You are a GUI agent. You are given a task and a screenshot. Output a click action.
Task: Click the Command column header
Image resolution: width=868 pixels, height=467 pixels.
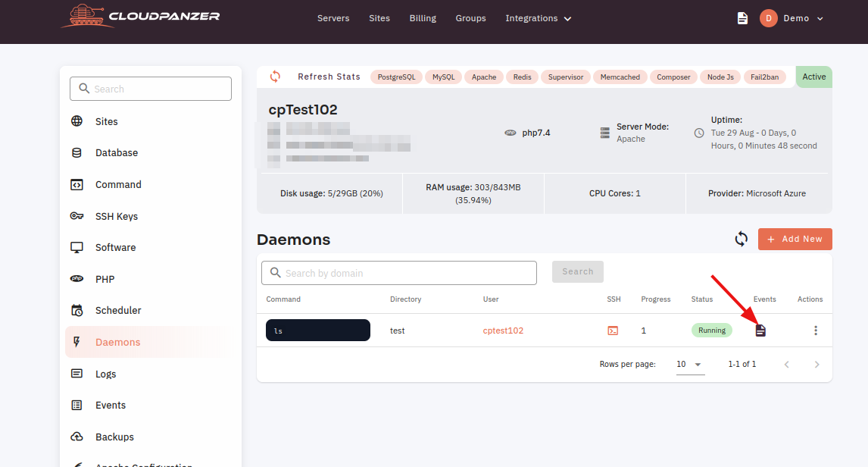pyautogui.click(x=283, y=299)
